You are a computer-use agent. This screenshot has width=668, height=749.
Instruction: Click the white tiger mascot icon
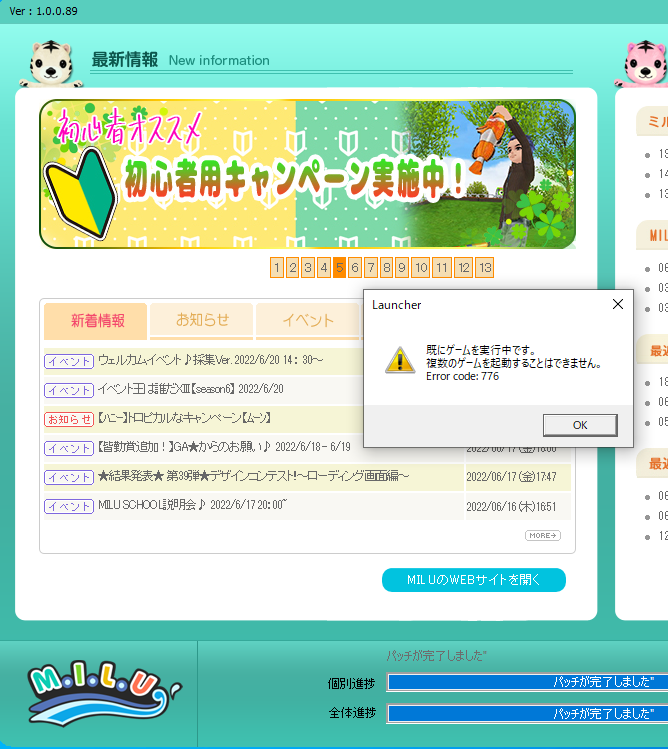click(50, 64)
